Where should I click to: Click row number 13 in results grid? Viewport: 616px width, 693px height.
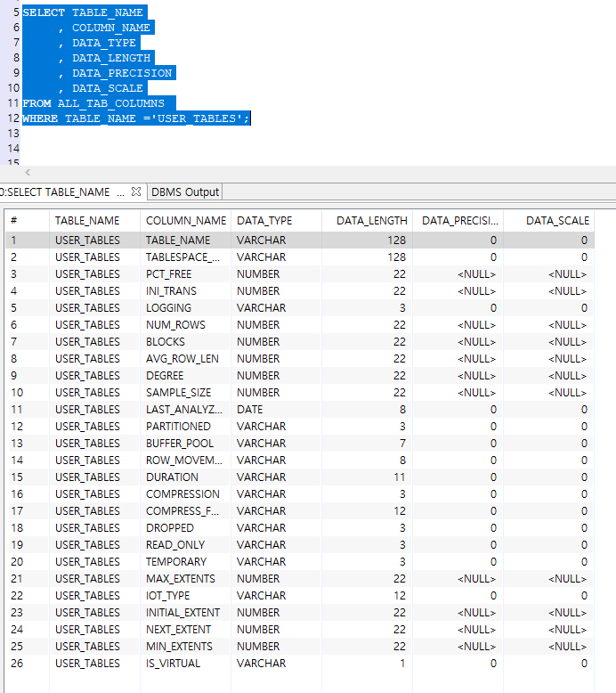click(17, 444)
